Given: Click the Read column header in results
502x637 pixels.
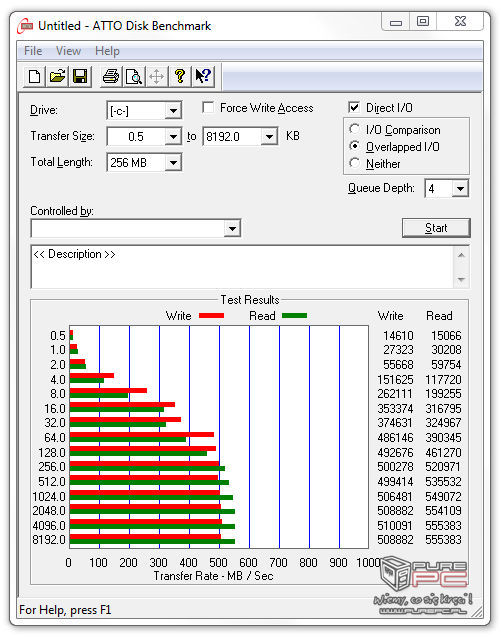Looking at the screenshot, I should (439, 316).
